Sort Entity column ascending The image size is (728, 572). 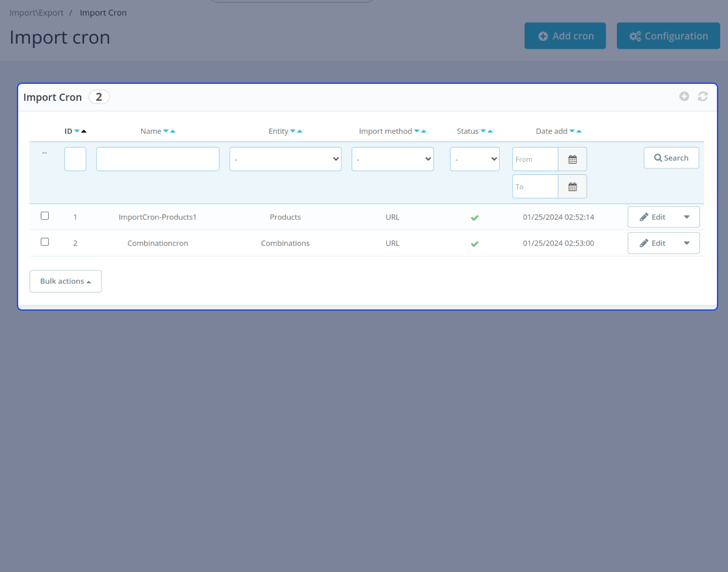pyautogui.click(x=300, y=131)
